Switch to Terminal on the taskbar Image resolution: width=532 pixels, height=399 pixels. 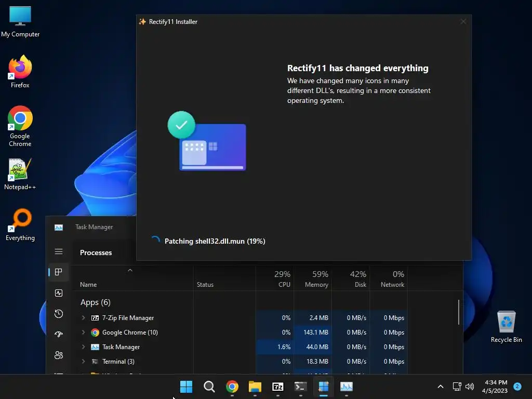pyautogui.click(x=301, y=387)
